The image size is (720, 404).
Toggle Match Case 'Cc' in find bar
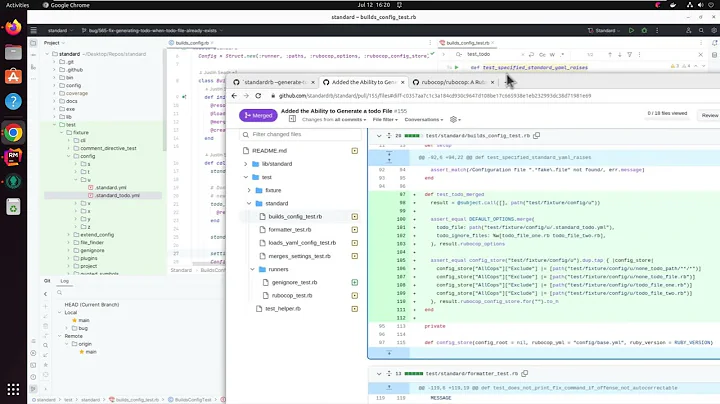pyautogui.click(x=542, y=55)
